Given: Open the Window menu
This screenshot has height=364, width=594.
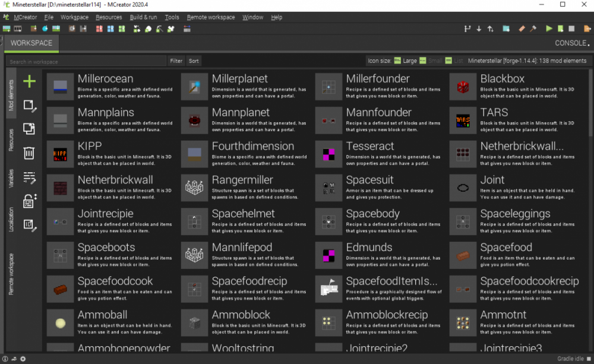Looking at the screenshot, I should pyautogui.click(x=252, y=17).
